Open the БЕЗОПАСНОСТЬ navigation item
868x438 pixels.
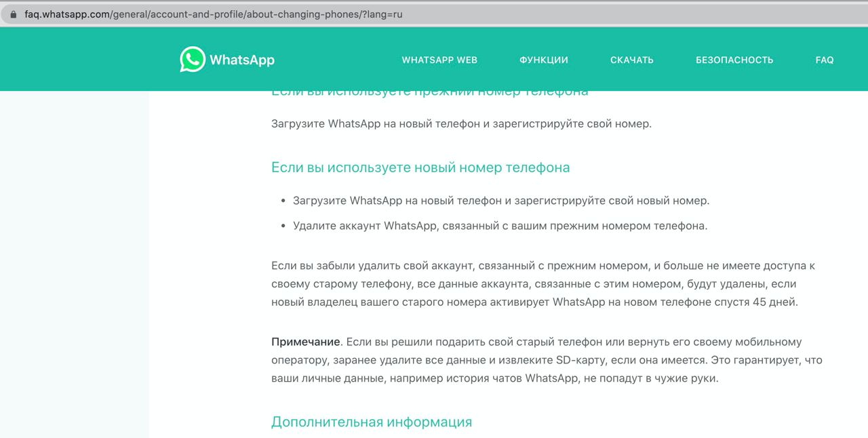coord(734,60)
